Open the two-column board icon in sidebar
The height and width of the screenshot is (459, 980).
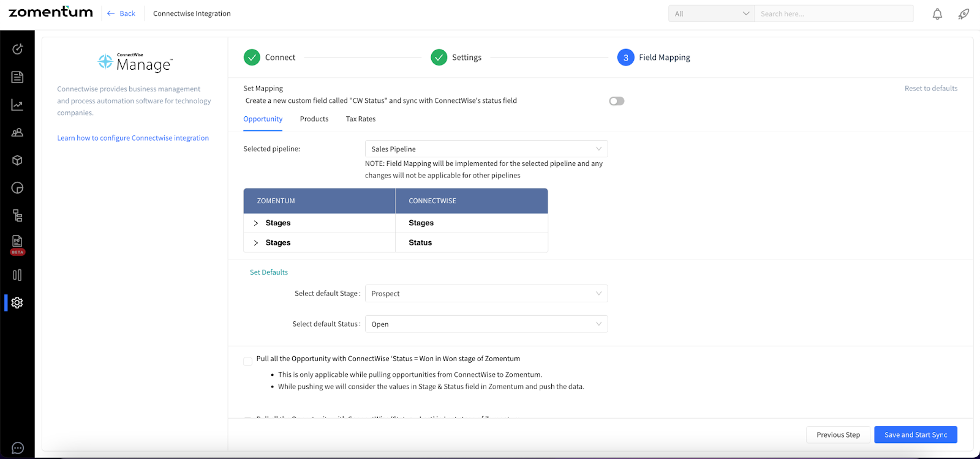[x=17, y=275]
